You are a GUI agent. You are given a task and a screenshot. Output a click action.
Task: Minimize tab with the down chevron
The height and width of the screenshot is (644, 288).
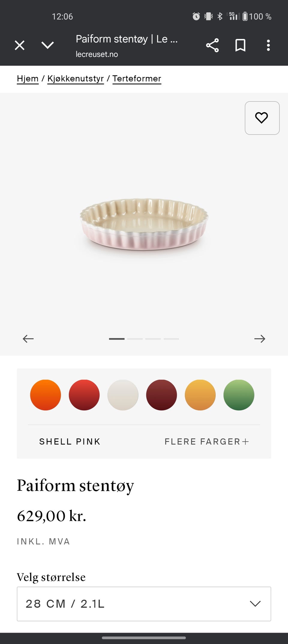pos(47,45)
